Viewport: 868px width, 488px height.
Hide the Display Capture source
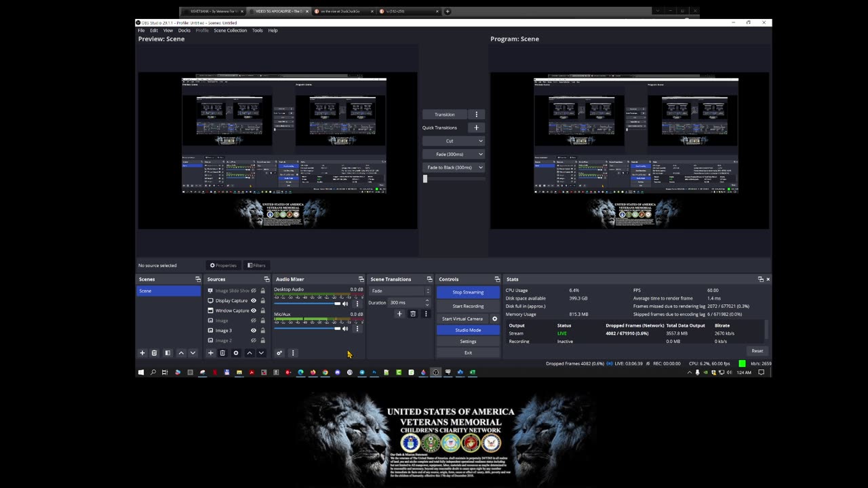254,300
